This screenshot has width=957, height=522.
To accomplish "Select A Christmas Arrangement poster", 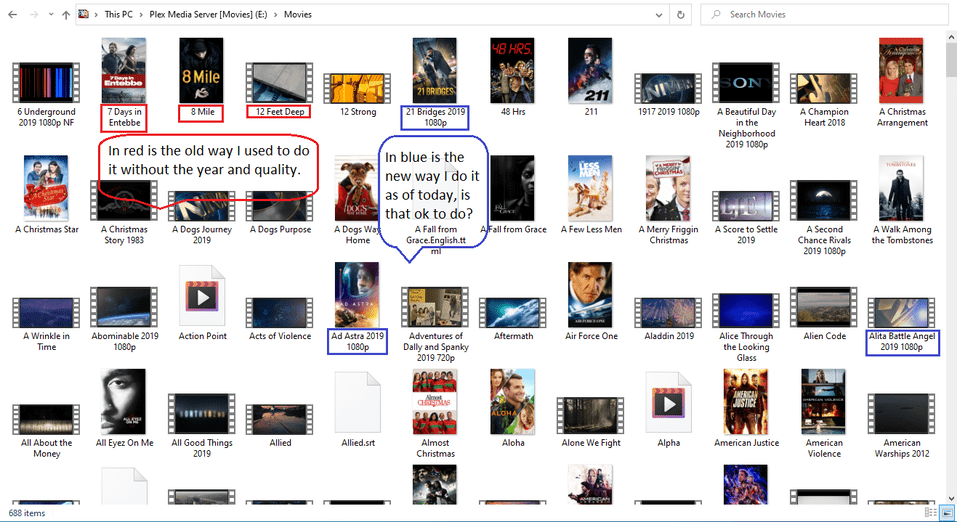I will tap(901, 71).
